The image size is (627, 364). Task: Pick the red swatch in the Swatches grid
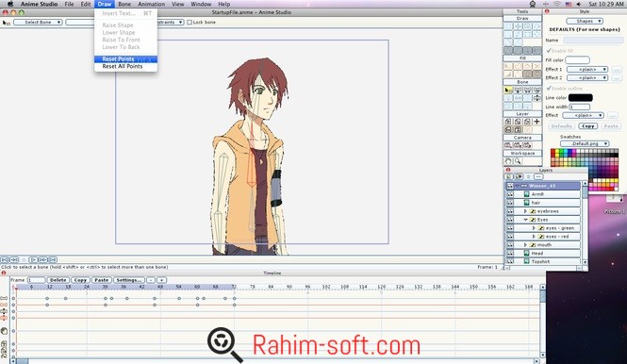(x=553, y=152)
